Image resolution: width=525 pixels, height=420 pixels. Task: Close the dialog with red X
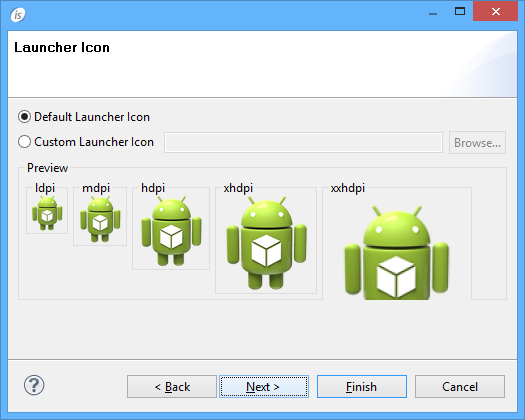496,11
